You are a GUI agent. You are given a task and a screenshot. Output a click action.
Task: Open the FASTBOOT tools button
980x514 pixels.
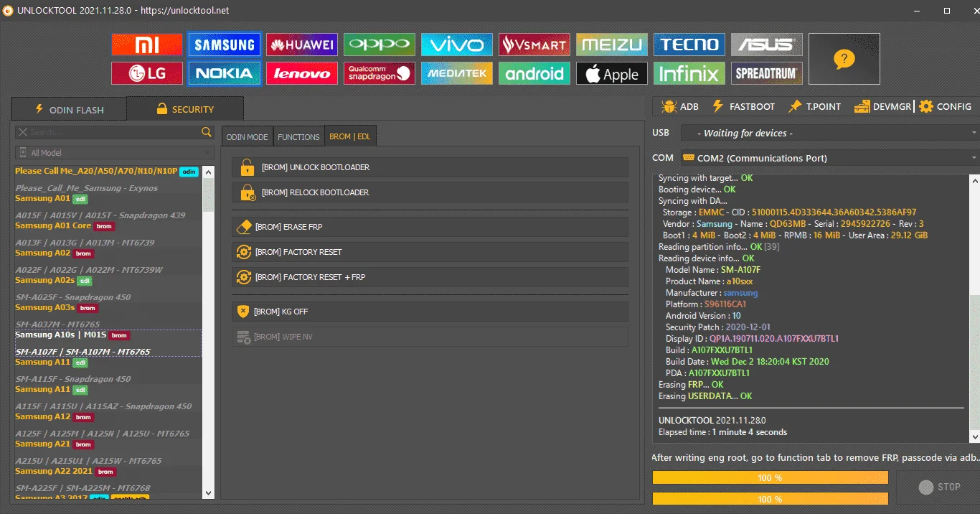tap(743, 106)
